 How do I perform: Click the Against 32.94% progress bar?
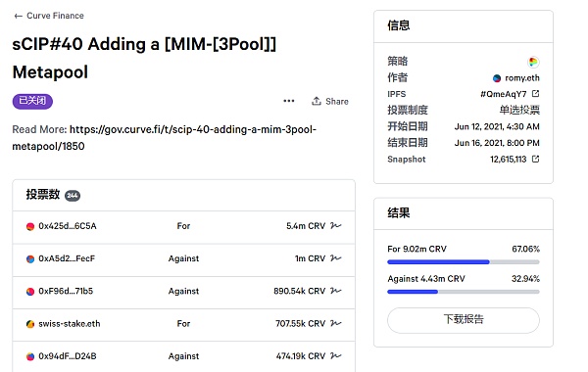pos(464,292)
